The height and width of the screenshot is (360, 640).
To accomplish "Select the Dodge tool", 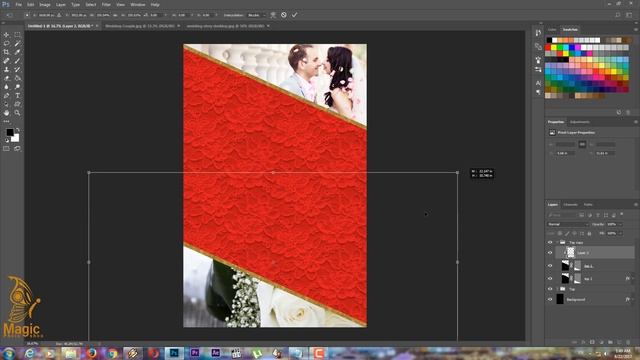I will pos(17,87).
